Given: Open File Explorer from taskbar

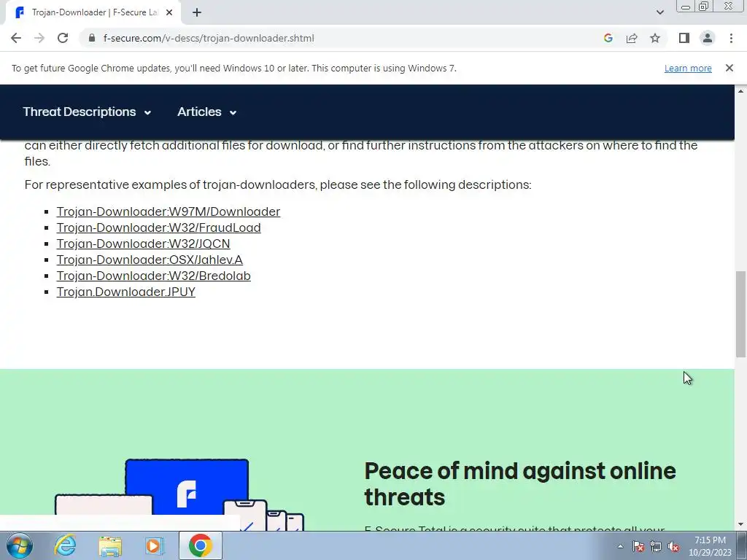Looking at the screenshot, I should [x=110, y=545].
